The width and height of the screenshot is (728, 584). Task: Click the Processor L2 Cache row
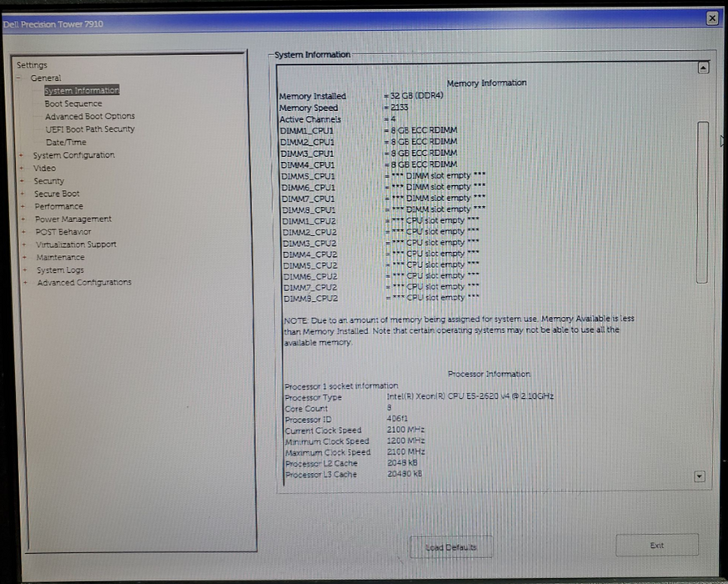pos(351,463)
